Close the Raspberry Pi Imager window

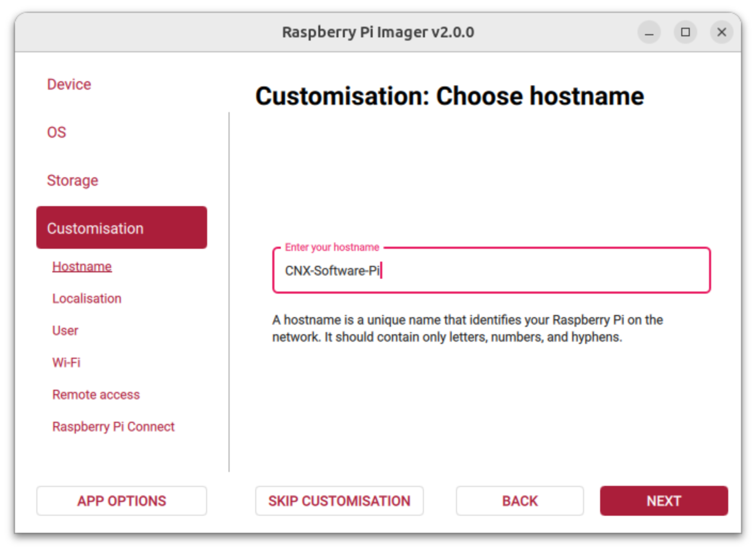(721, 33)
